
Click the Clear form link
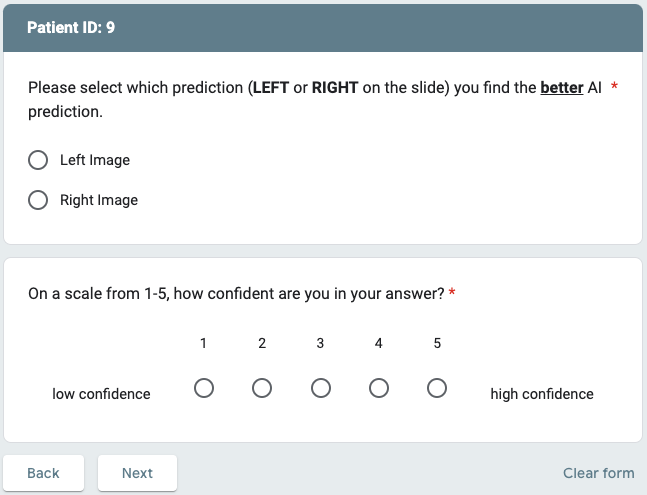click(x=598, y=473)
